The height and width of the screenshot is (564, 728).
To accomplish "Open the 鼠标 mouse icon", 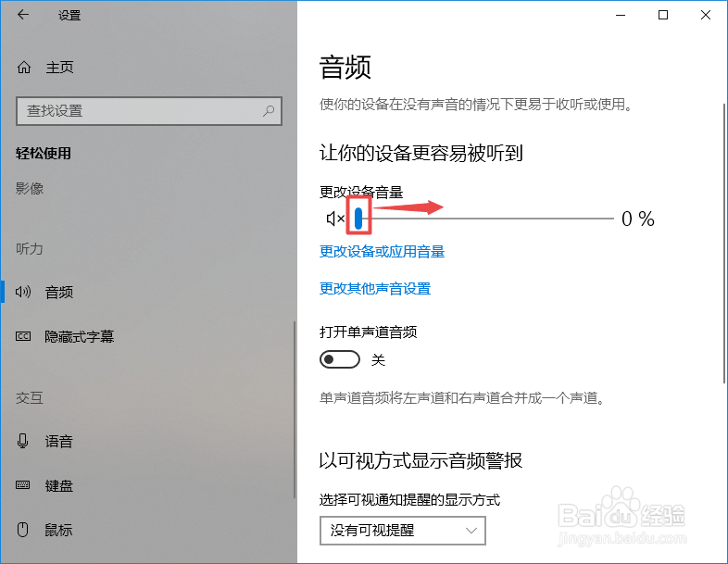I will coord(23,529).
